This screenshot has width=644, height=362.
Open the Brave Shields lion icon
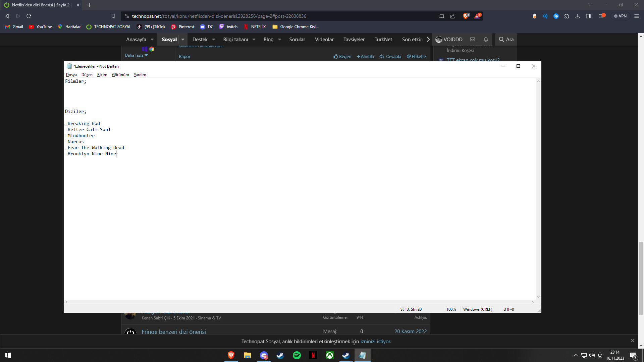pyautogui.click(x=466, y=16)
